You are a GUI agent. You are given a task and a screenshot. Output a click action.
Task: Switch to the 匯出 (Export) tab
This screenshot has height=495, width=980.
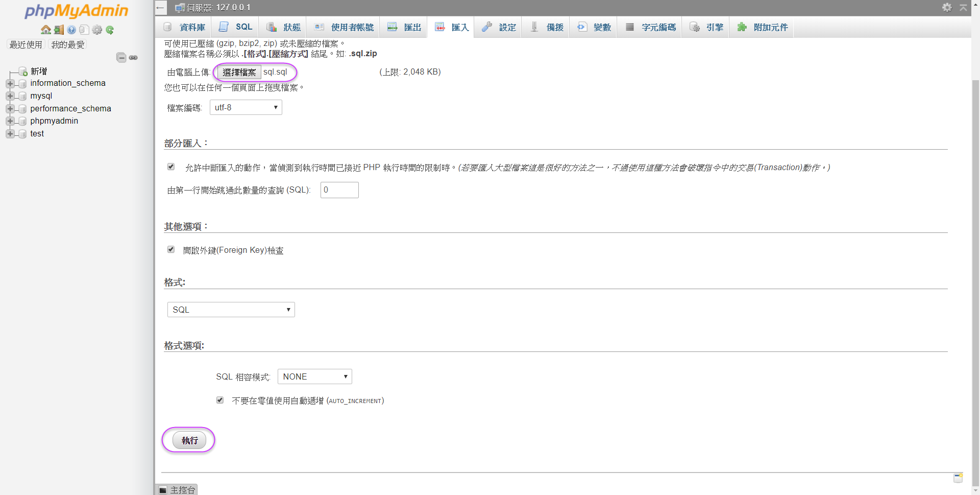[x=404, y=27]
